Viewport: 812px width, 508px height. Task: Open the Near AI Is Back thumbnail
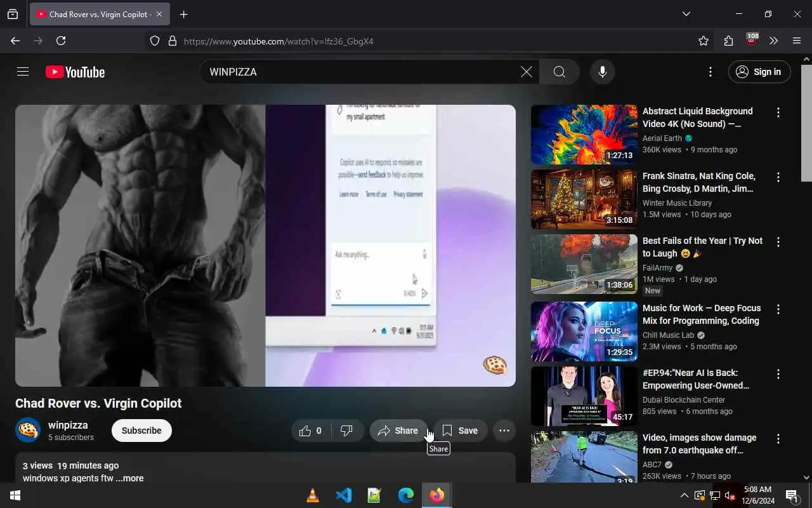coord(584,396)
